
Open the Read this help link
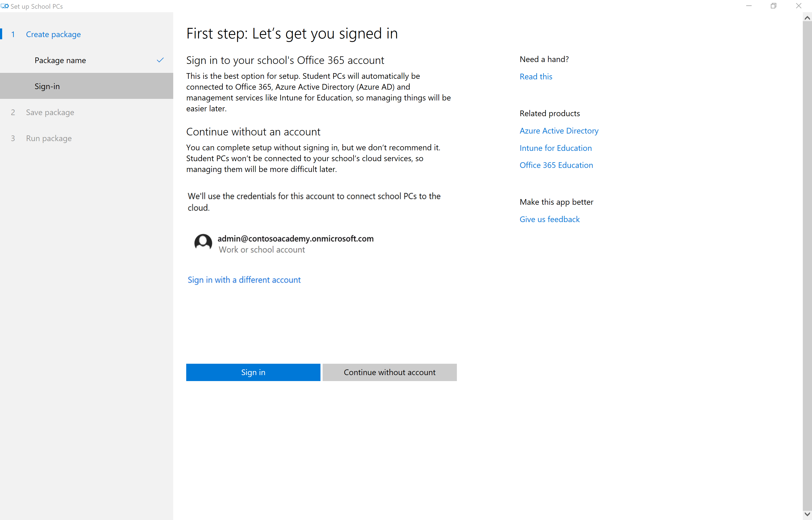point(536,76)
